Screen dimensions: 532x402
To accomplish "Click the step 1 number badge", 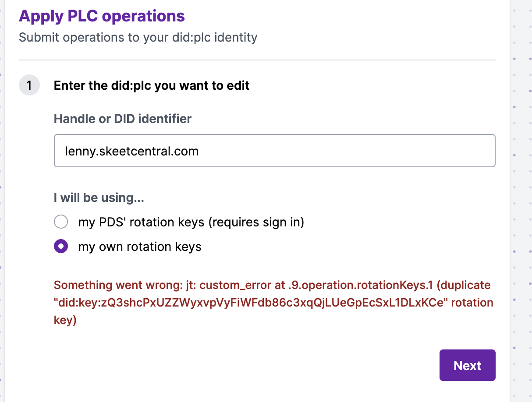I will tap(29, 85).
